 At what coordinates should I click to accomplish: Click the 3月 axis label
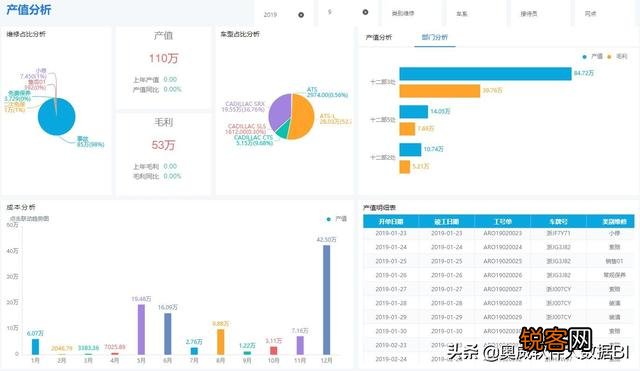click(x=88, y=360)
